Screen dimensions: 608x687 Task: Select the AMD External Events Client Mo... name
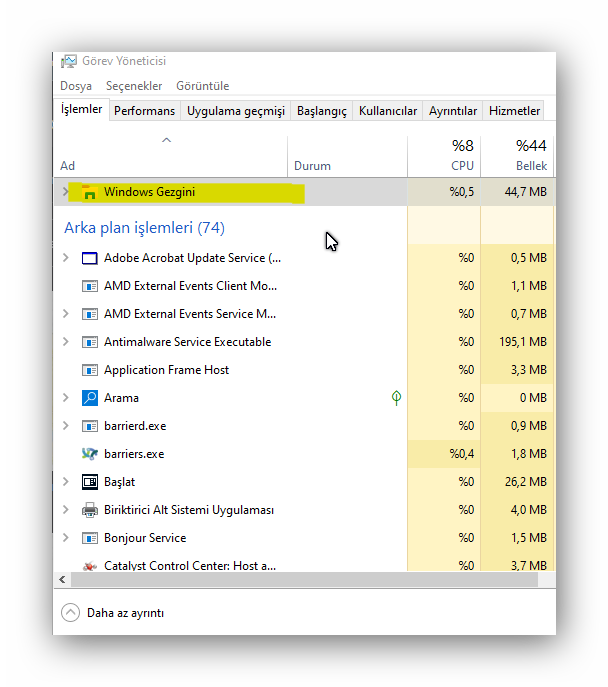191,286
